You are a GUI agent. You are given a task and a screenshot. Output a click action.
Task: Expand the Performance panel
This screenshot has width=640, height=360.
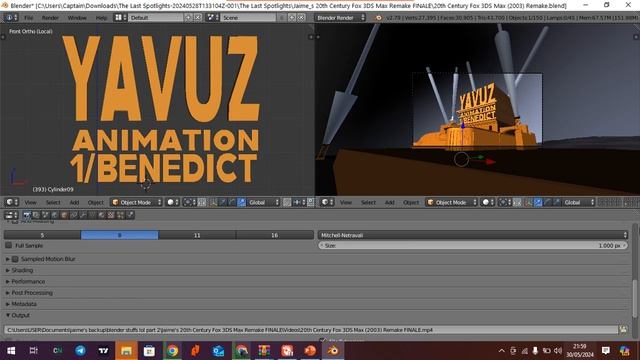tap(28, 282)
